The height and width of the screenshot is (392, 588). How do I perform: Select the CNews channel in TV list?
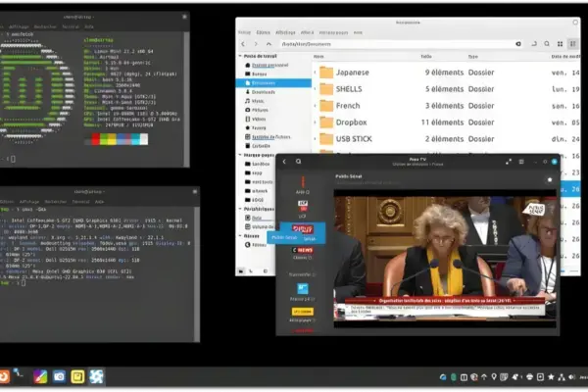302,253
